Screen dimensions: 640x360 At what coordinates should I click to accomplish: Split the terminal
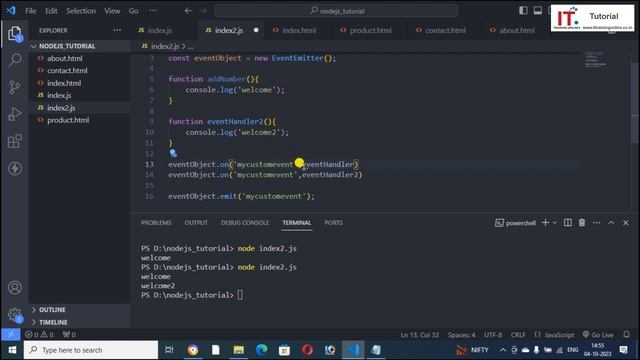(x=568, y=222)
